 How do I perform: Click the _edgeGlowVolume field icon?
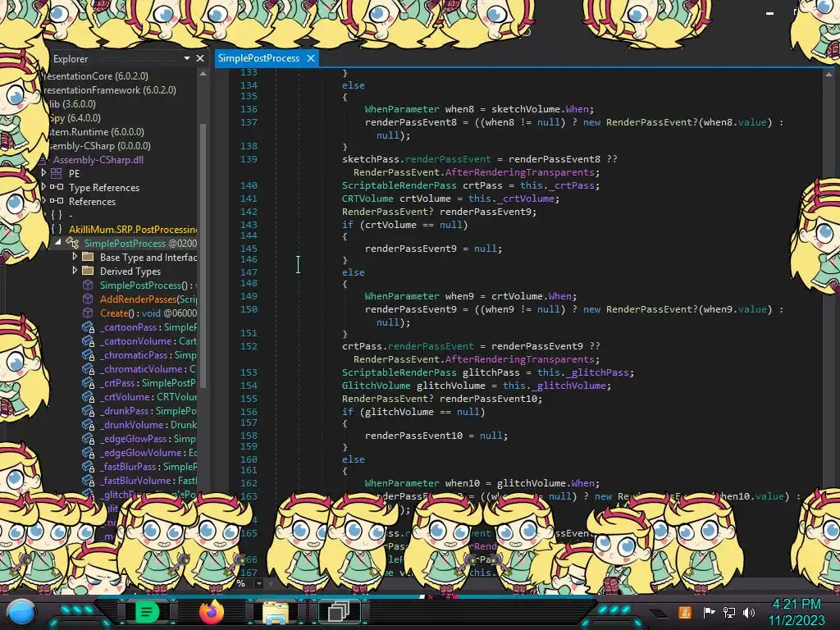(x=89, y=452)
